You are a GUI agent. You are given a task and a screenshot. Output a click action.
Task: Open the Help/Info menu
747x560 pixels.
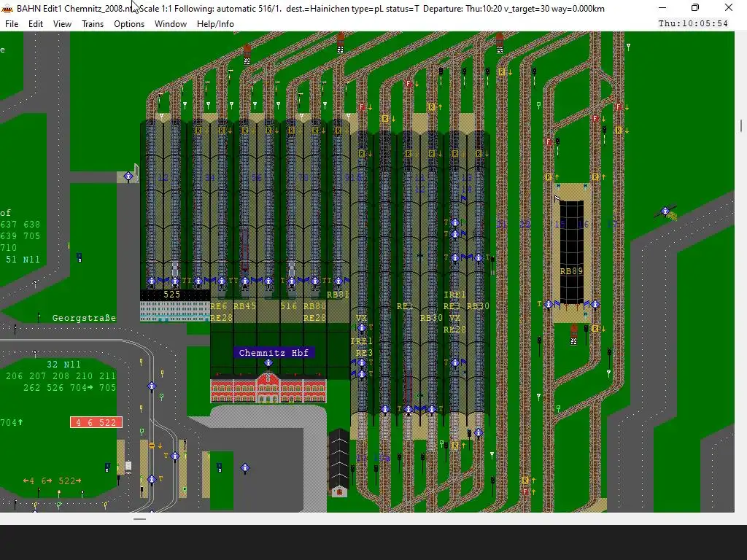tap(215, 24)
